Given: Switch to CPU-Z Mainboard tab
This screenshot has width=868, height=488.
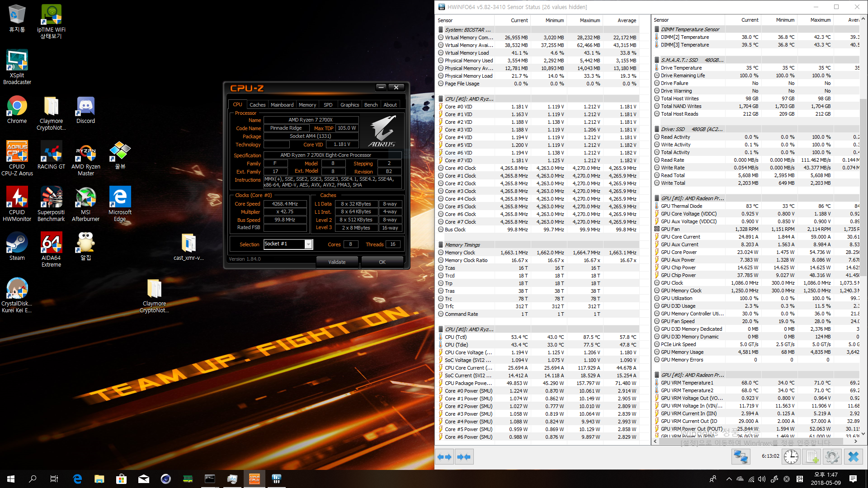Looking at the screenshot, I should (x=282, y=104).
